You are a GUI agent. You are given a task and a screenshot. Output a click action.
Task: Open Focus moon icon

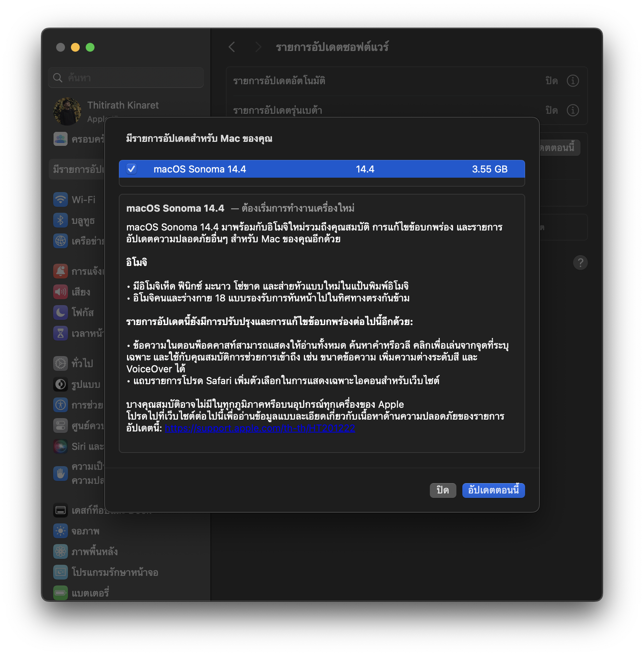pyautogui.click(x=61, y=312)
